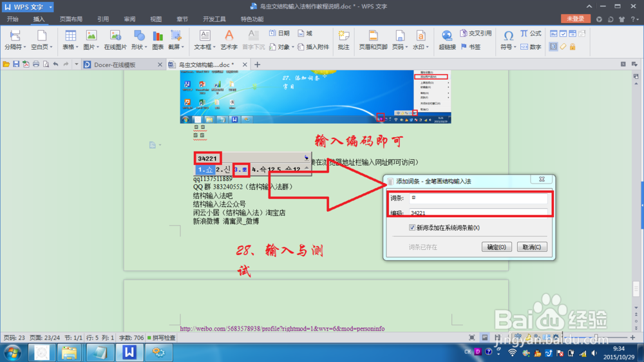The image size is (644, 362).
Task: Click the 编码 input field showing 34221
Action: coord(478,213)
